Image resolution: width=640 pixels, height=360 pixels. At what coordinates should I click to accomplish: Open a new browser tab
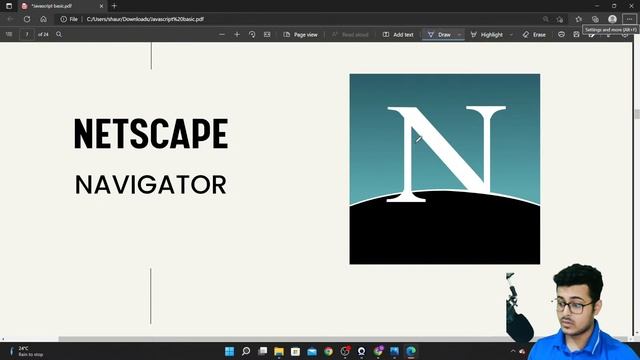click(x=114, y=6)
